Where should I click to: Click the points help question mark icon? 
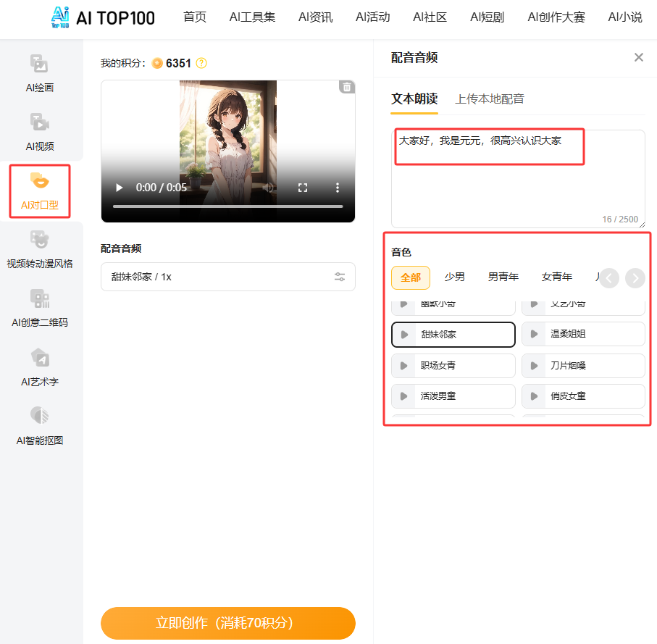click(x=201, y=63)
